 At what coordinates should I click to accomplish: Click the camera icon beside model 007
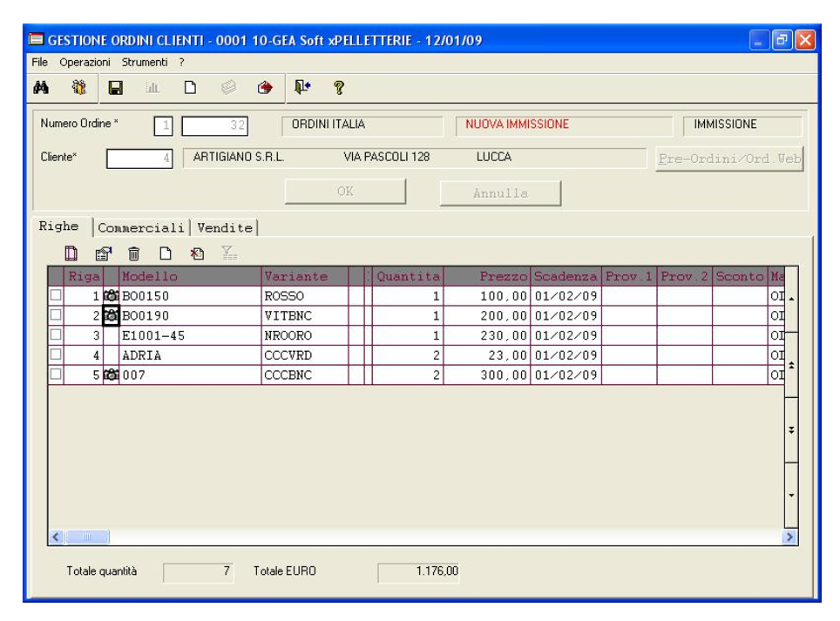[x=111, y=375]
